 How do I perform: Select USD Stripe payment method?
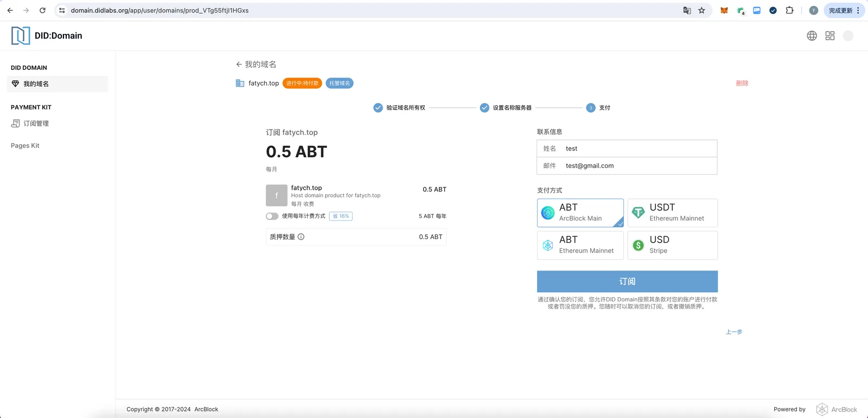point(673,245)
